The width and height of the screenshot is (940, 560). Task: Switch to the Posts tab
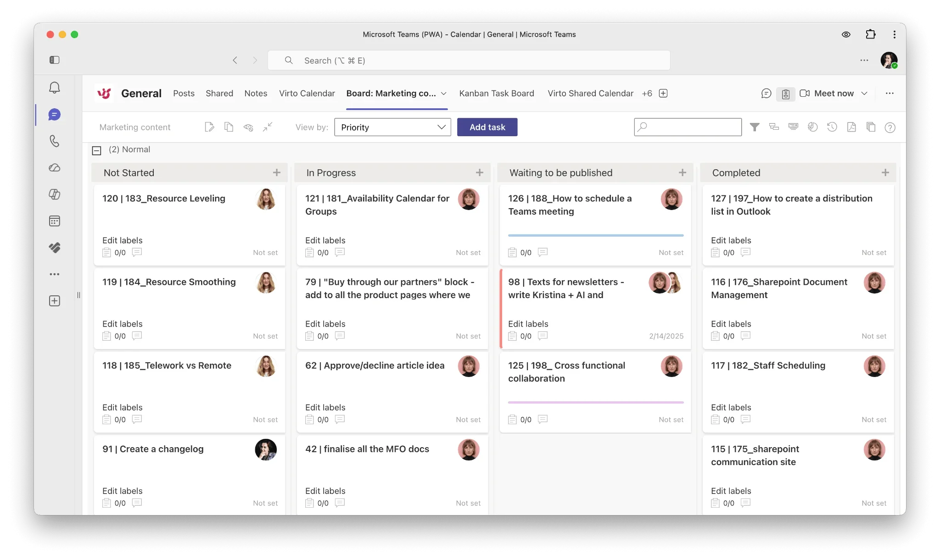(x=184, y=93)
